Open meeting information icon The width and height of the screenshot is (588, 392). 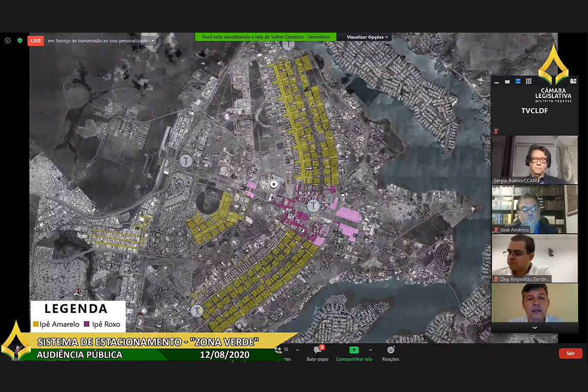(8, 40)
